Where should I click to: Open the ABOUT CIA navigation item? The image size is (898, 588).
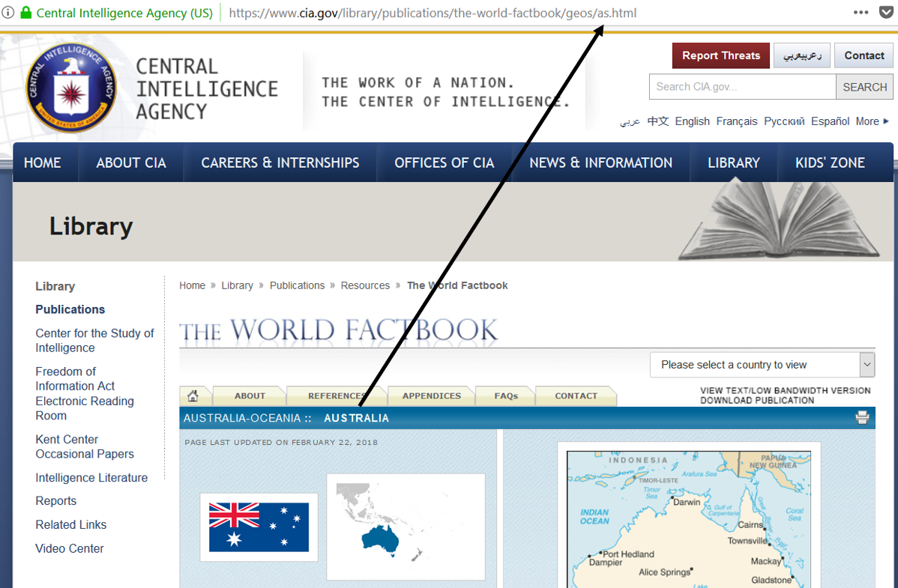click(131, 163)
